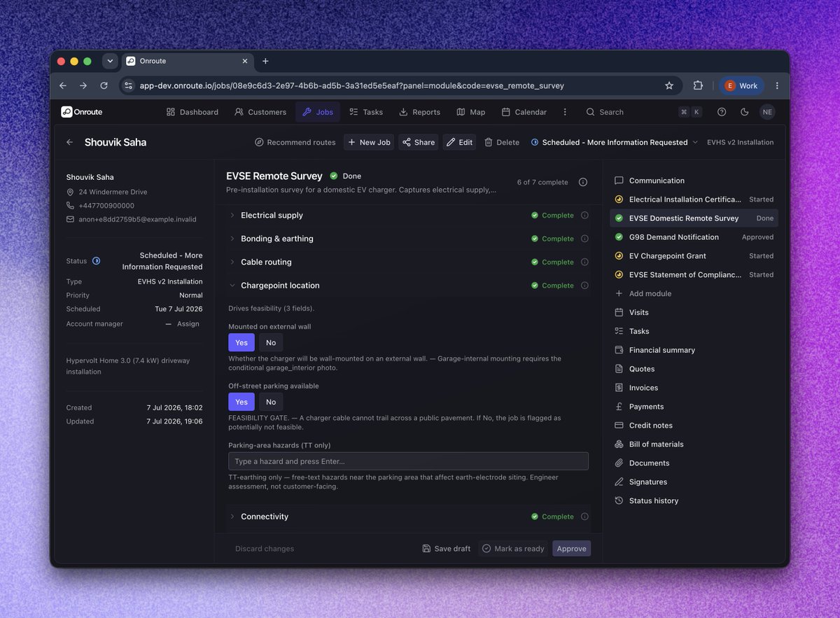This screenshot has width=840, height=618.
Task: Edit the job with the Edit button
Action: [459, 142]
